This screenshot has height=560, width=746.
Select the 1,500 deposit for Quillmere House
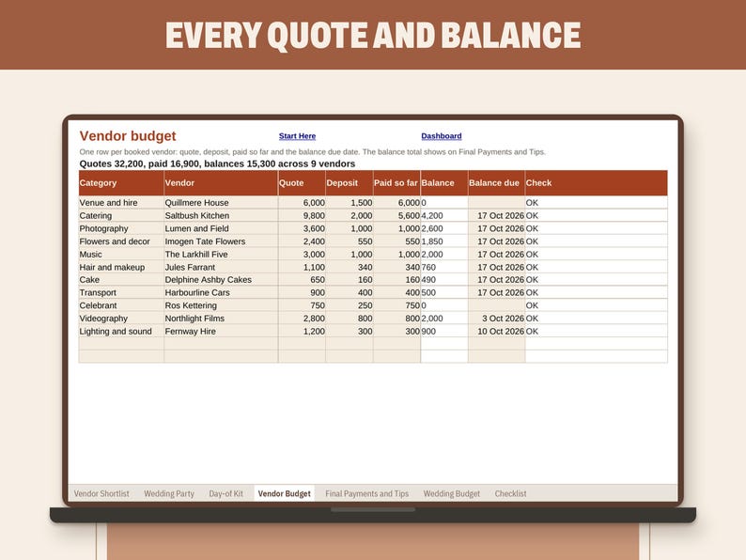[x=350, y=203]
